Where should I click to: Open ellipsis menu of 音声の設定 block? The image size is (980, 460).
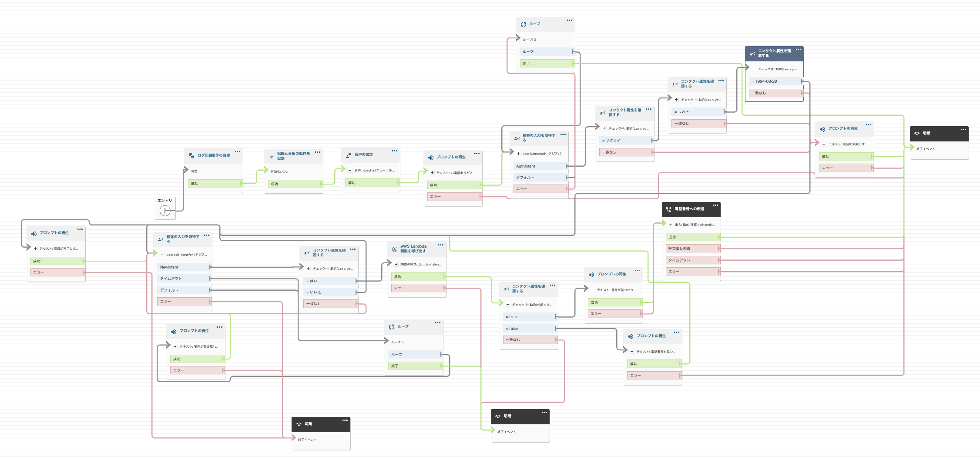[395, 151]
